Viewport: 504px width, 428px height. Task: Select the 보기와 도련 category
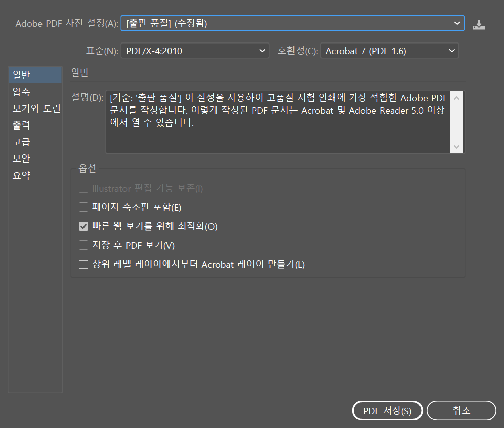point(35,109)
